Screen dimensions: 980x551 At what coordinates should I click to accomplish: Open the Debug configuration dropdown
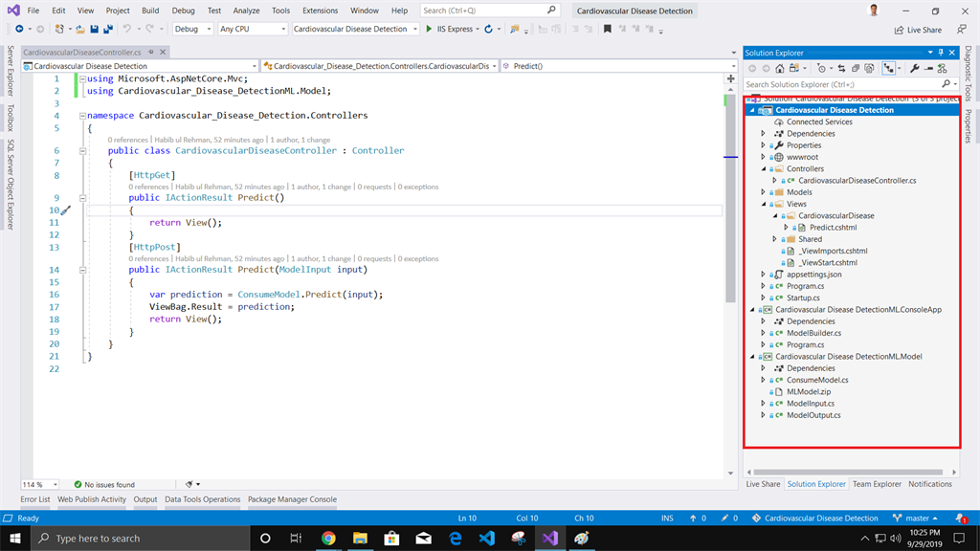[192, 30]
